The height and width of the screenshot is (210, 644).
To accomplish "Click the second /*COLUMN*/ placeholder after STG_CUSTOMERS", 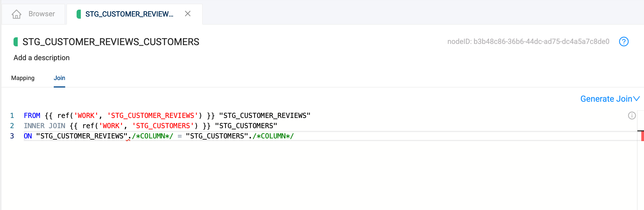I will point(273,136).
